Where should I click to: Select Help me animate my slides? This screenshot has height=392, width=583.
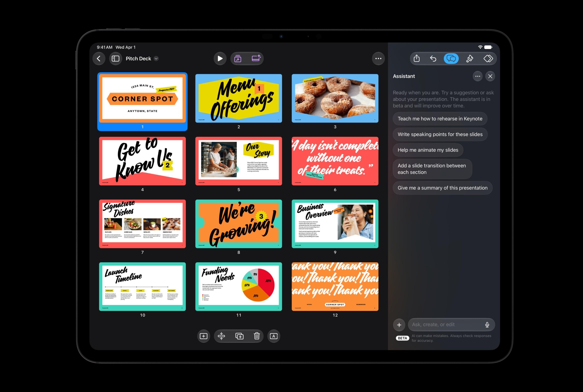coord(428,150)
